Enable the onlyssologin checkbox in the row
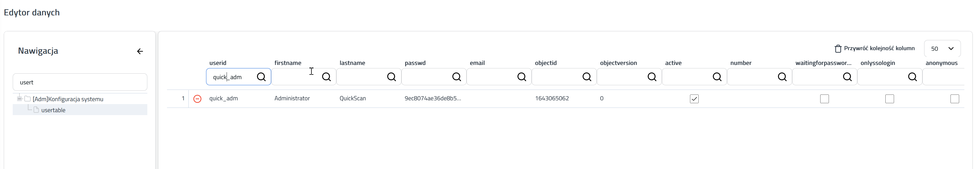The height and width of the screenshot is (169, 980). (889, 99)
